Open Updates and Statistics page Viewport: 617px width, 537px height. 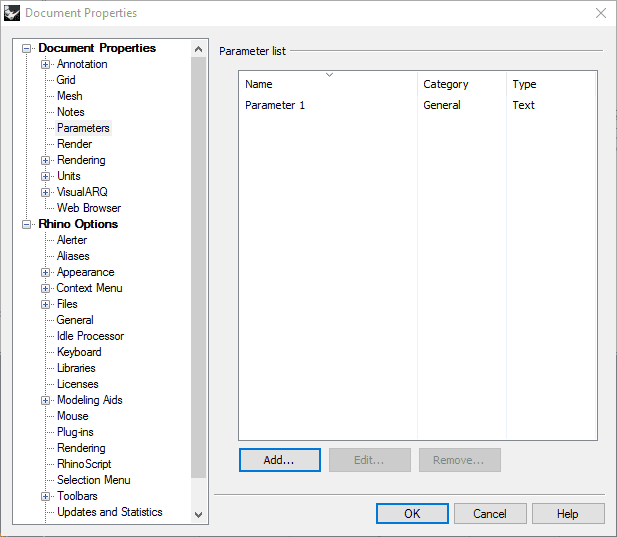click(x=109, y=512)
